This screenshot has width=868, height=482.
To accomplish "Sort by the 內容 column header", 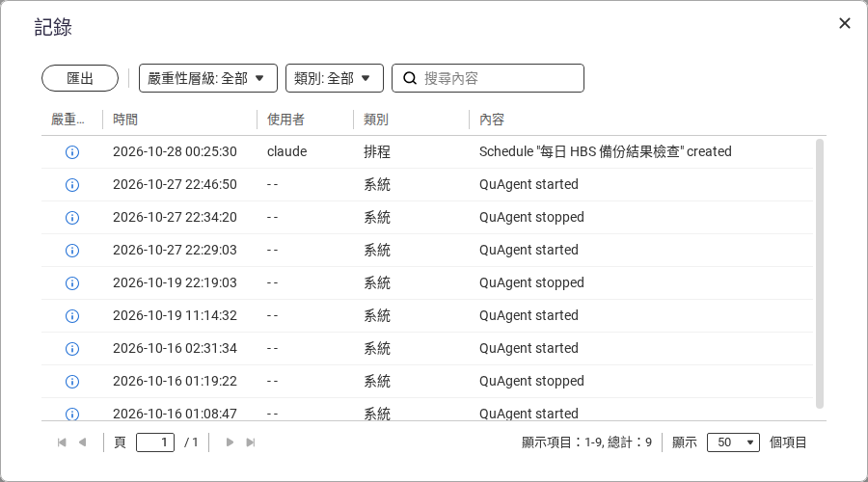I will point(492,120).
